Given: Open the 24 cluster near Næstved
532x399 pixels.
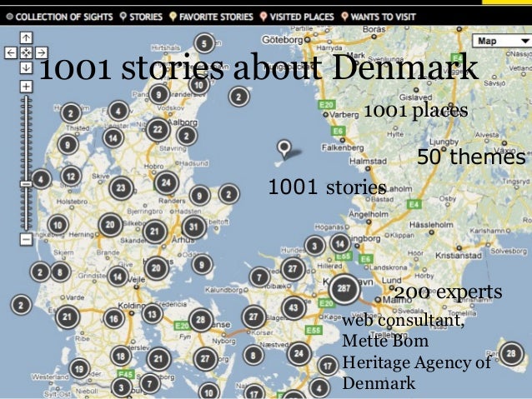Looking at the screenshot, I should (299, 354).
